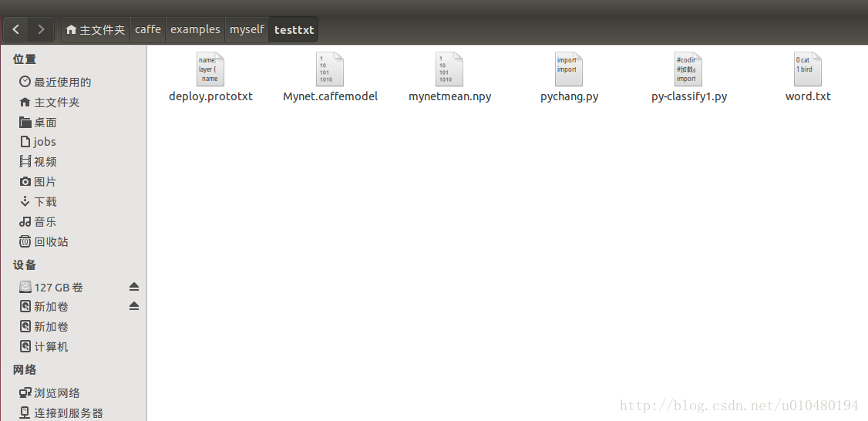Navigate to examples in the path bar
868x421 pixels.
195,29
